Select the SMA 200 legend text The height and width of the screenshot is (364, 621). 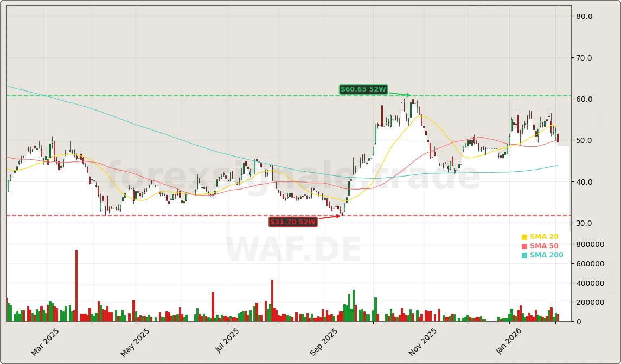coord(546,255)
